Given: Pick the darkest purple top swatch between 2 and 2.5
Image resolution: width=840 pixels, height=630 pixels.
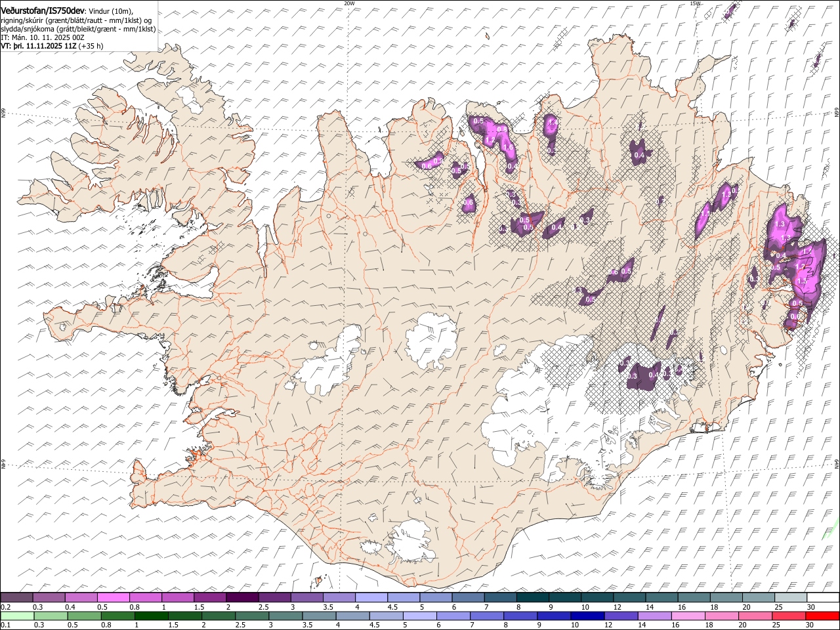Looking at the screenshot, I should tap(242, 597).
